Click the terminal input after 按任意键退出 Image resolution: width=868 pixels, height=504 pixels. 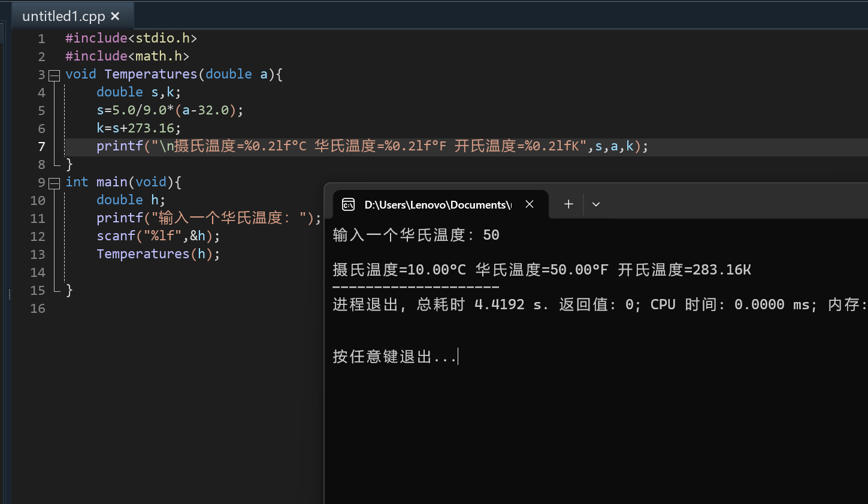coord(458,357)
